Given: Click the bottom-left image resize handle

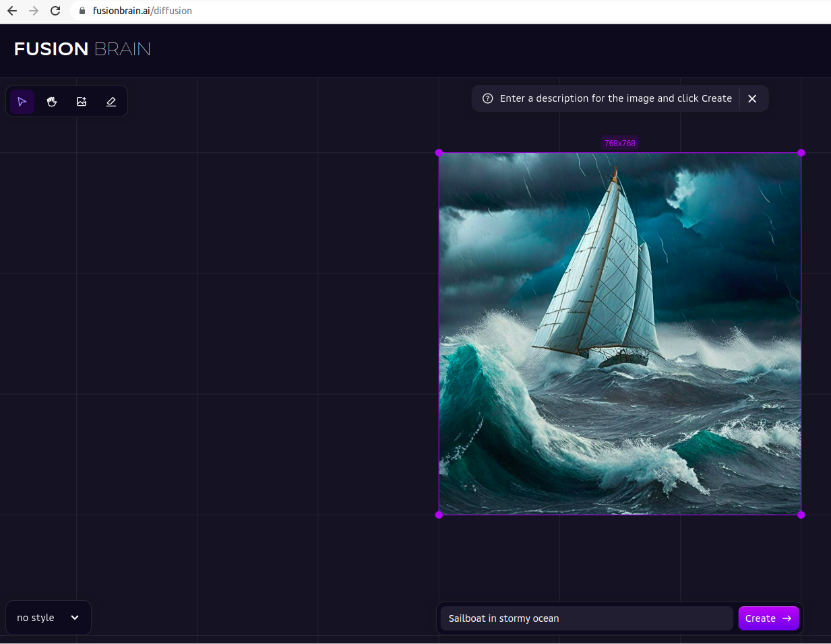Looking at the screenshot, I should click(439, 515).
